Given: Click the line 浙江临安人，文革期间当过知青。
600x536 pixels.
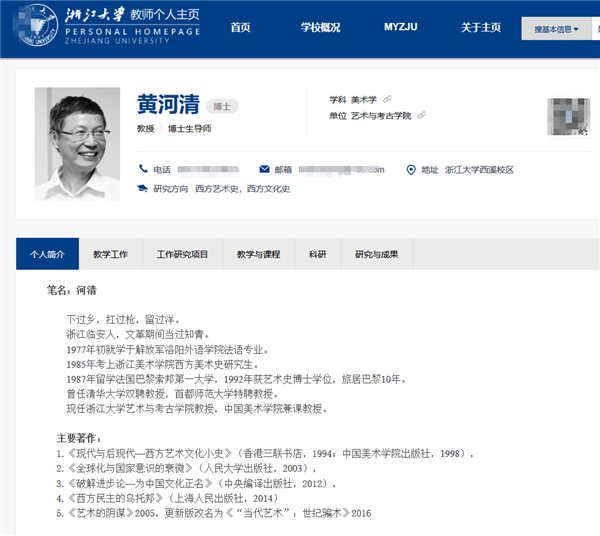Looking at the screenshot, I should 138,334.
